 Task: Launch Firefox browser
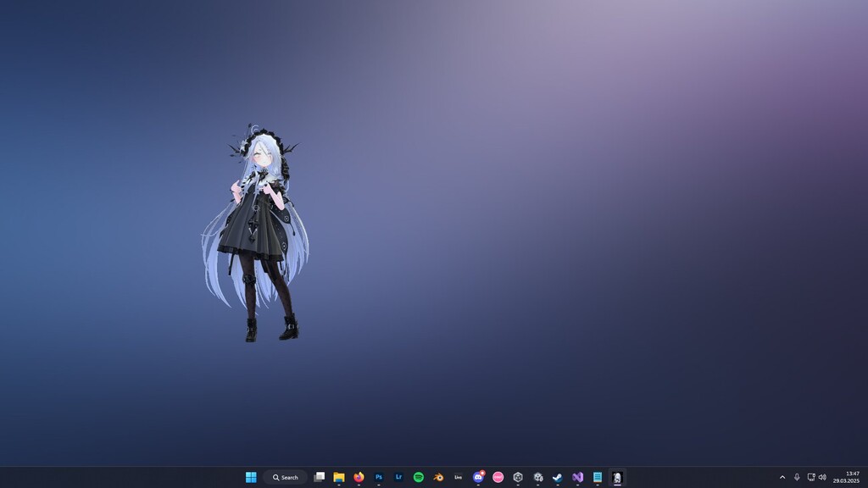coord(359,477)
